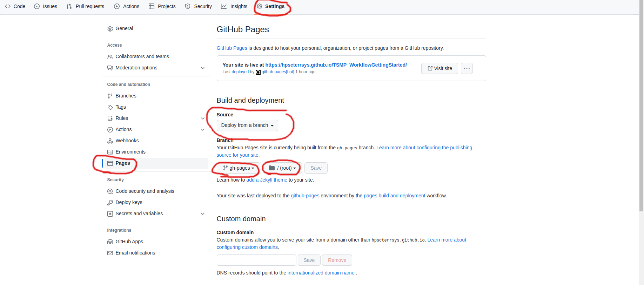Click the Settings gear icon in top nav
The height and width of the screenshot is (285, 644).
point(260,6)
